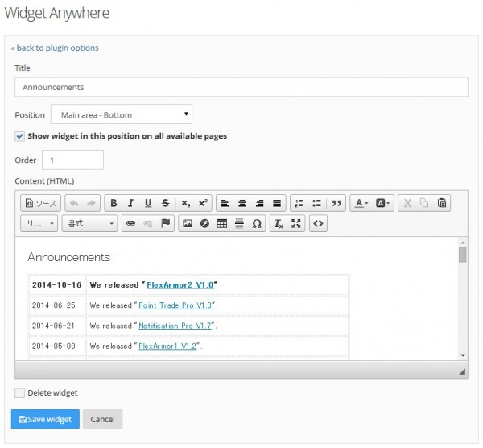The image size is (483, 448).
Task: Insert a numbered list
Action: point(299,203)
